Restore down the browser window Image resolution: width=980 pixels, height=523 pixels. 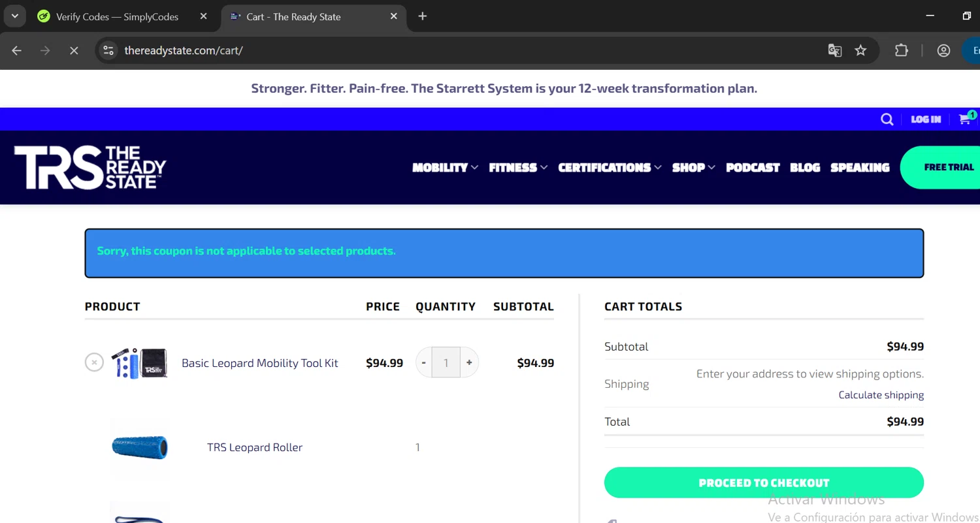pyautogui.click(x=966, y=16)
